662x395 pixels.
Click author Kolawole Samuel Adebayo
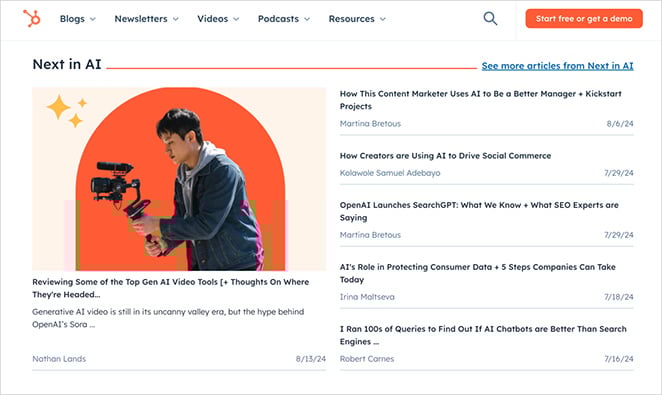tap(390, 173)
